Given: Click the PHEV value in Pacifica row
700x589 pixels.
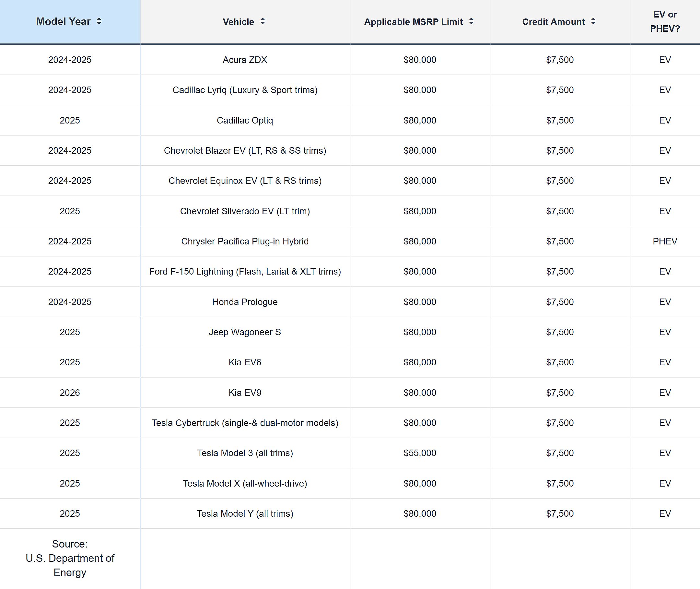Looking at the screenshot, I should point(665,241).
